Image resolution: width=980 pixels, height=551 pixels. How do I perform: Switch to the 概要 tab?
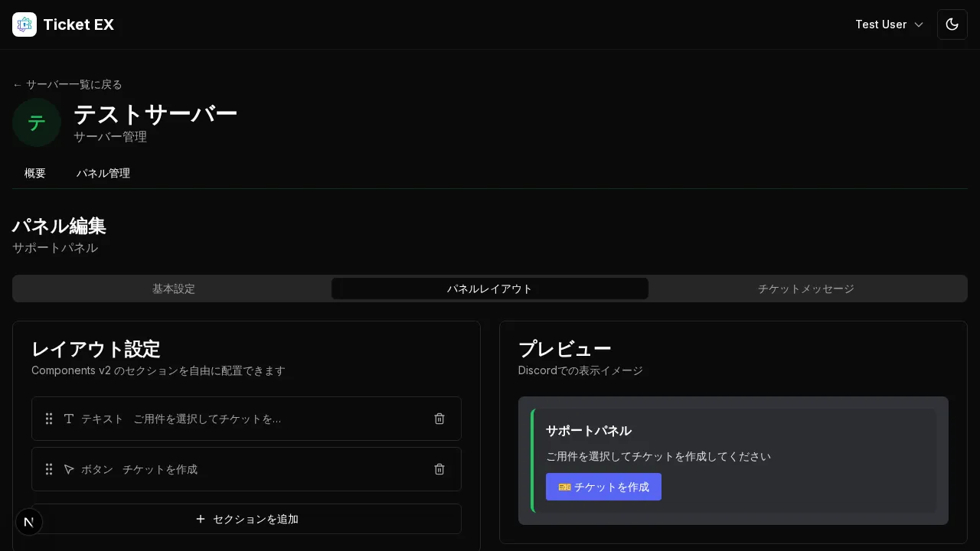tap(35, 173)
